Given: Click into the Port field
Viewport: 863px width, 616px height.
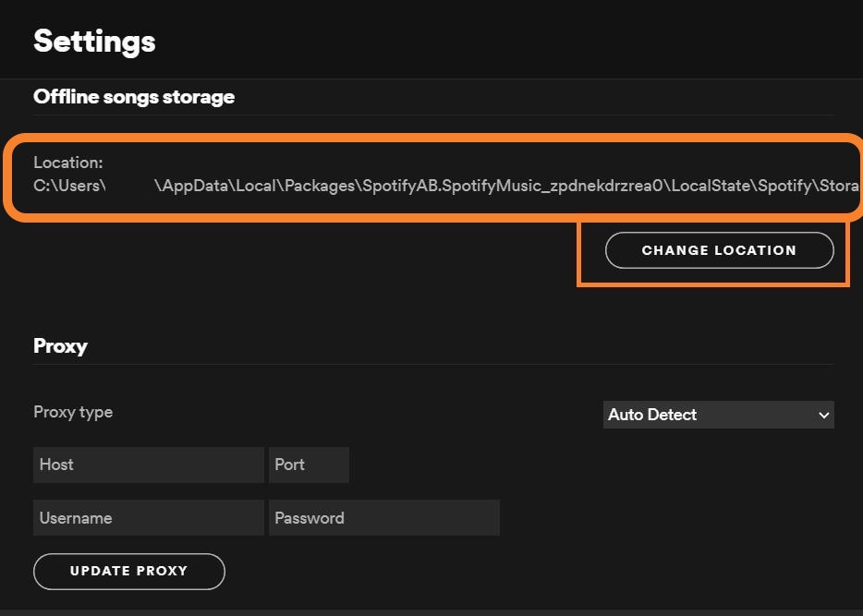Looking at the screenshot, I should [x=309, y=465].
